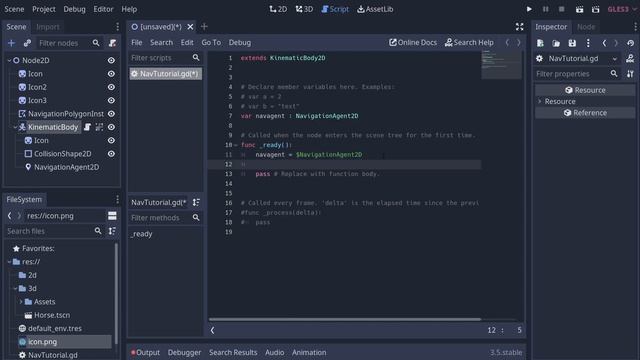This screenshot has width=640, height=360.
Task: Sort files icon beside Search files
Action: coord(112,231)
